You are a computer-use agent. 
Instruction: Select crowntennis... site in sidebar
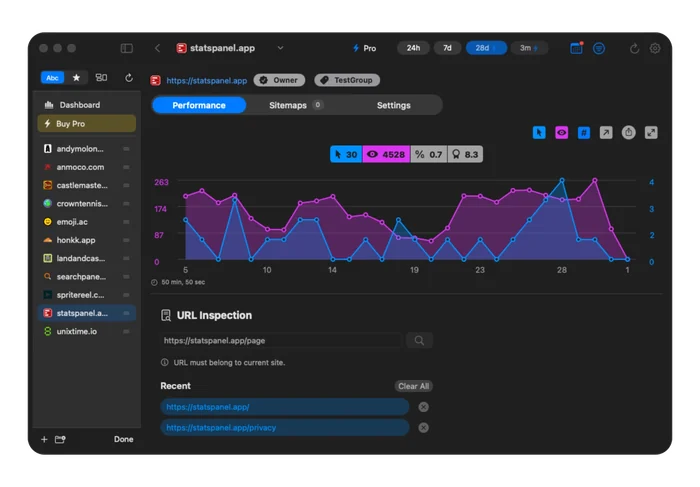(x=87, y=204)
